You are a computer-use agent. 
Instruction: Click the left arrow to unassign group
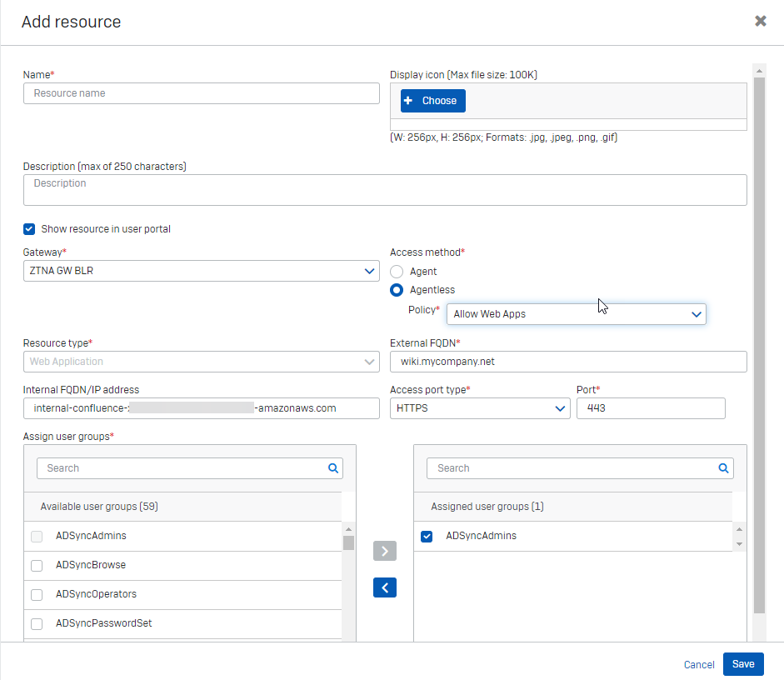click(x=385, y=587)
